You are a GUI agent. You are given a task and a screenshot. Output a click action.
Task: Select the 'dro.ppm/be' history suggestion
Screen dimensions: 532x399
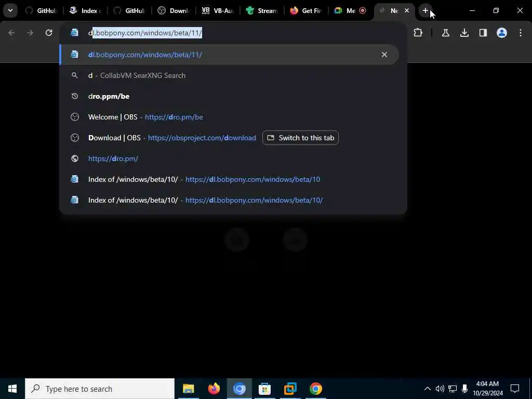pos(229,96)
